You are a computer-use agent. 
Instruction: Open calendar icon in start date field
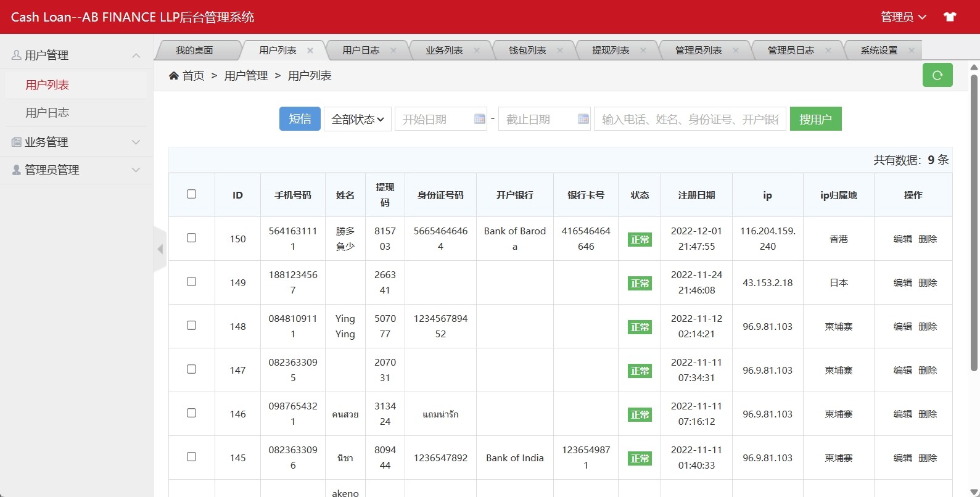tap(479, 119)
